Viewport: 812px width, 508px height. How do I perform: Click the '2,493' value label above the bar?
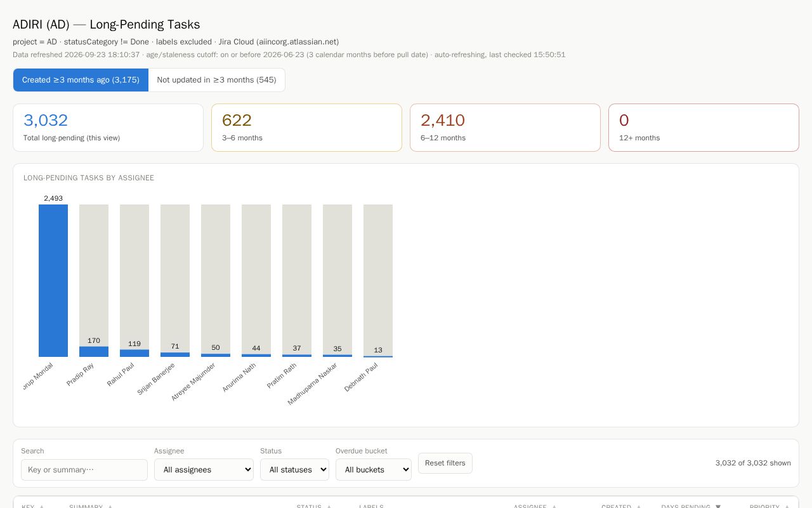point(53,198)
